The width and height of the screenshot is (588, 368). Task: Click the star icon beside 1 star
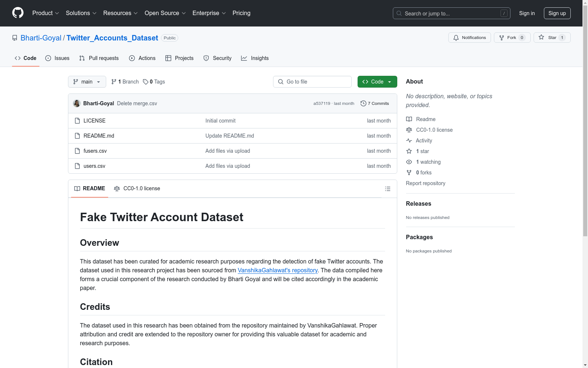(409, 151)
